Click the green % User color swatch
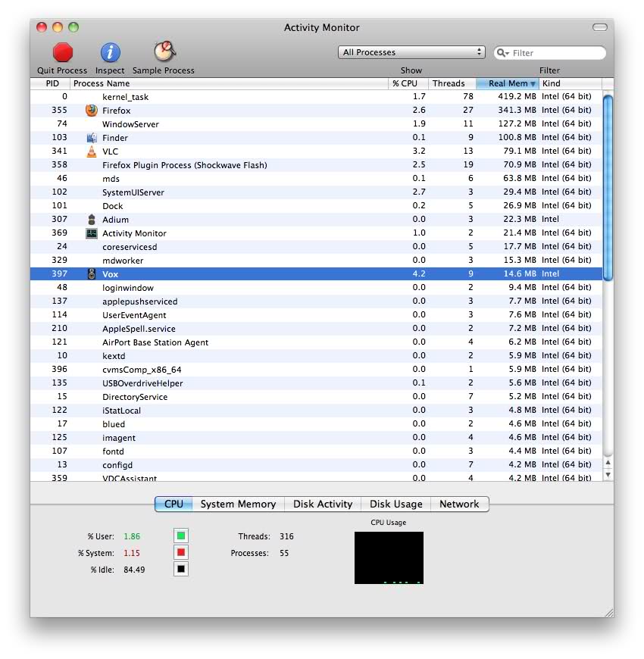 181,536
